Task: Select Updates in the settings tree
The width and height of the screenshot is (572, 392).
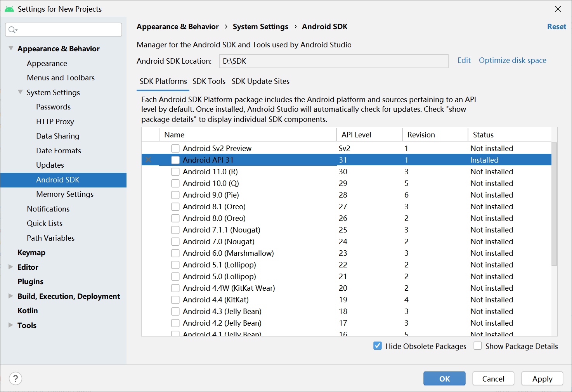Action: coord(50,165)
